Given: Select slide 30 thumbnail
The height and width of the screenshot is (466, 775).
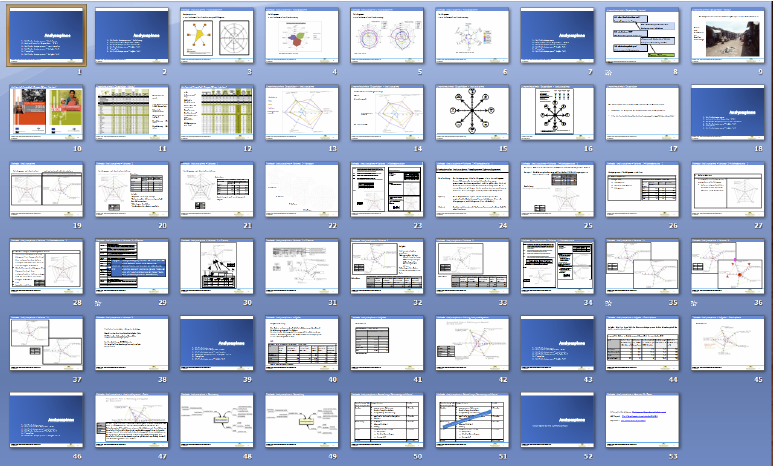Looking at the screenshot, I should click(217, 267).
